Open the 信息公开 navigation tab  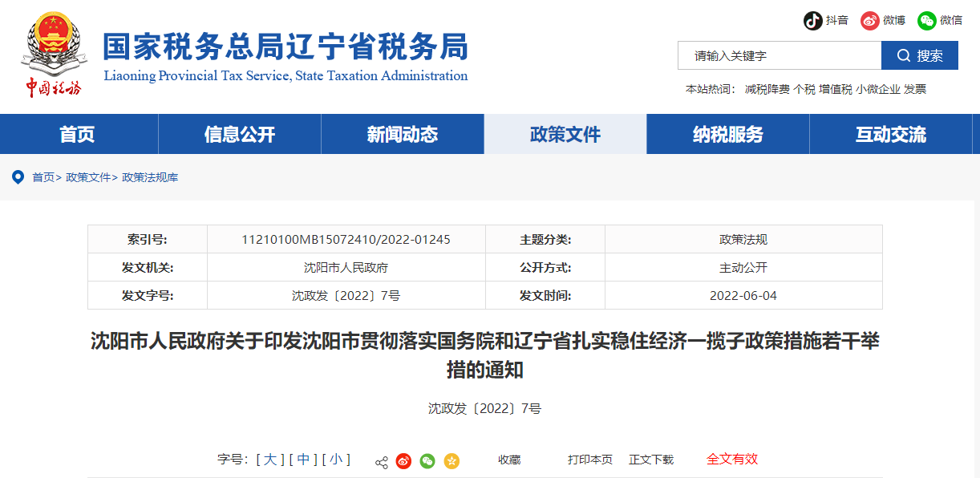pyautogui.click(x=240, y=134)
